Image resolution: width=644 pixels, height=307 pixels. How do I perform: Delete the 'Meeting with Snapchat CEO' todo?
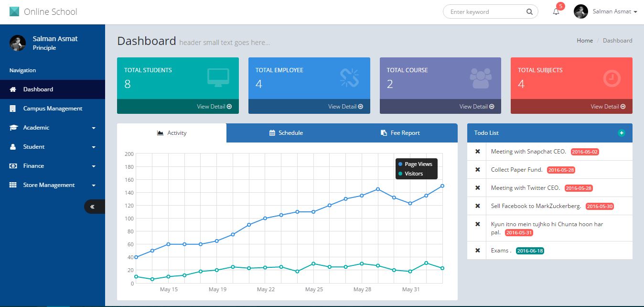[477, 152]
